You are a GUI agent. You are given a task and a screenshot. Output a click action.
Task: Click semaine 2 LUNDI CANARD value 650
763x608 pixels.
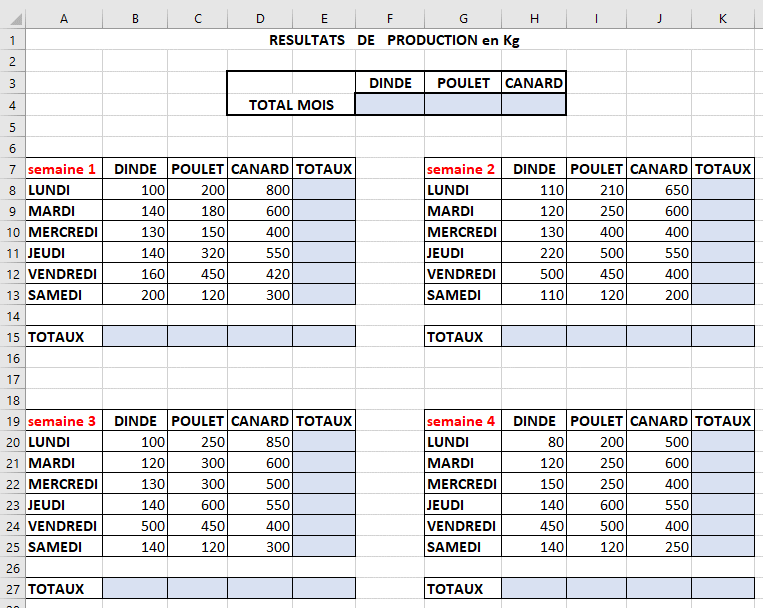pyautogui.click(x=659, y=190)
